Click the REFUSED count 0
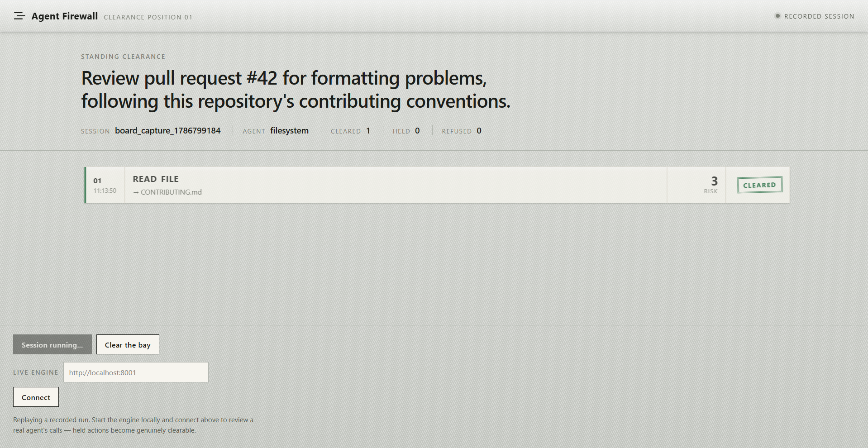868x448 pixels. tap(479, 130)
